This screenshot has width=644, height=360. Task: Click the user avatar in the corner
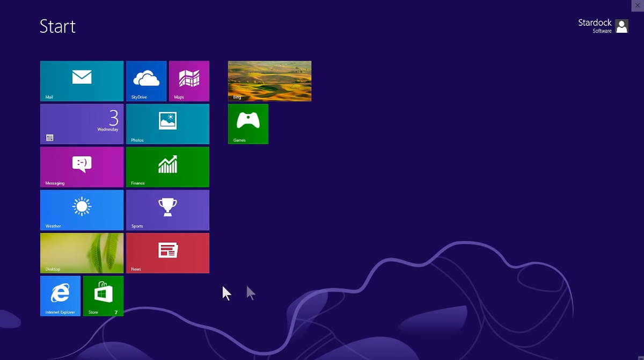[x=621, y=26]
